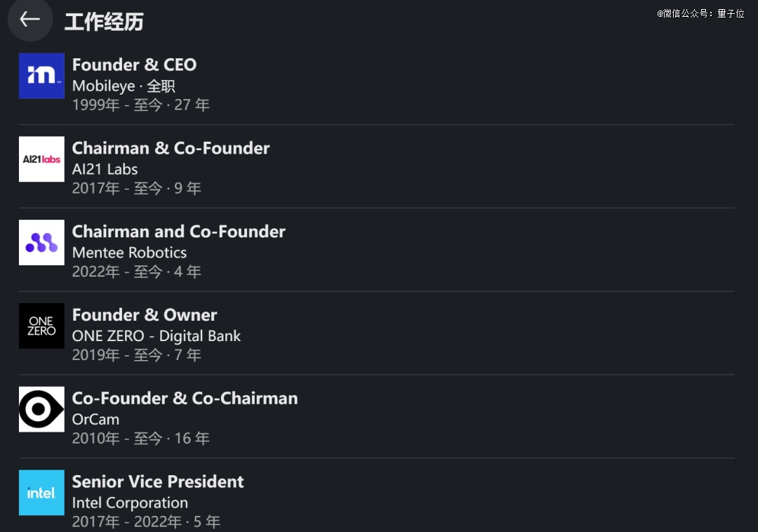Click the Intel Corporation logo
The image size is (758, 532).
(41, 493)
